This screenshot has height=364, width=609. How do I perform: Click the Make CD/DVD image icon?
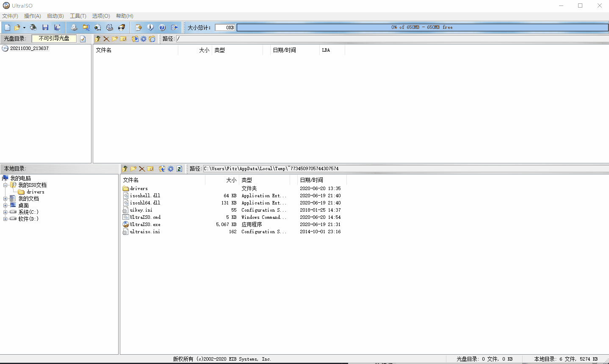(74, 28)
